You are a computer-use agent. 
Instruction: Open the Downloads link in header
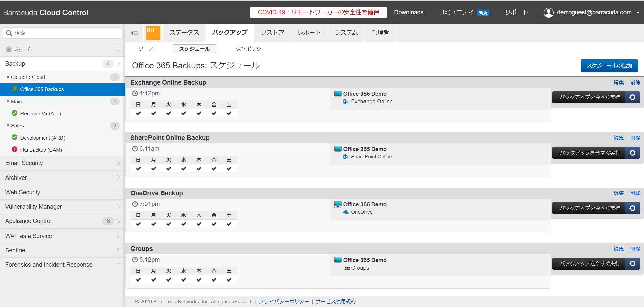pyautogui.click(x=409, y=12)
